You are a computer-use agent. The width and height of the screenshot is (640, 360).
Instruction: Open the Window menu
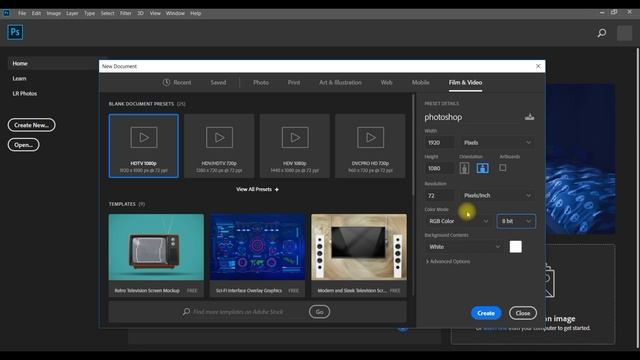[176, 13]
